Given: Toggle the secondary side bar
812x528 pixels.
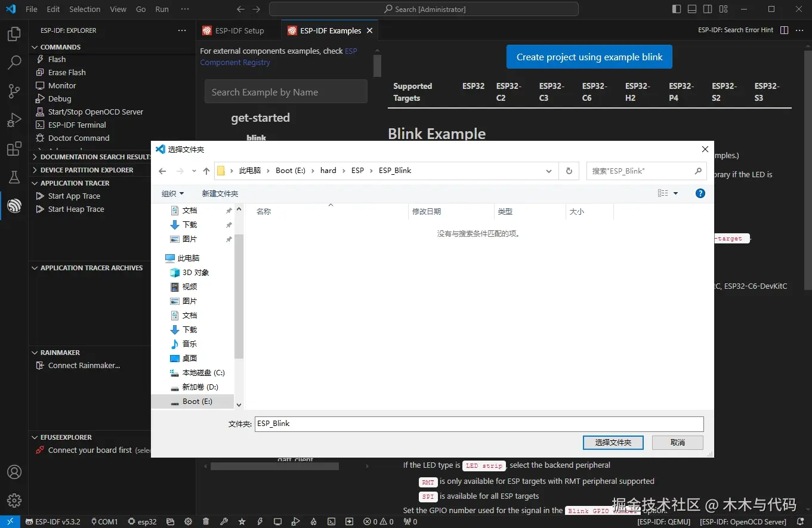Looking at the screenshot, I should click(708, 9).
